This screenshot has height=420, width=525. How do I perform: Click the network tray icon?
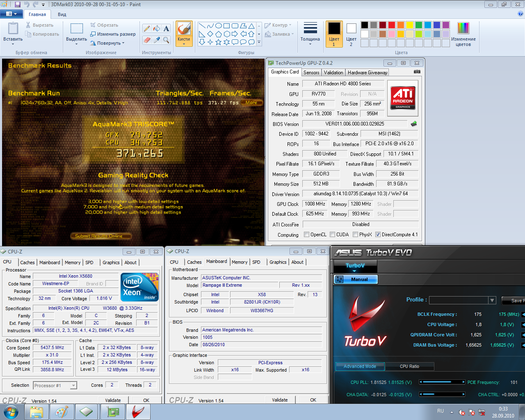[482, 412]
